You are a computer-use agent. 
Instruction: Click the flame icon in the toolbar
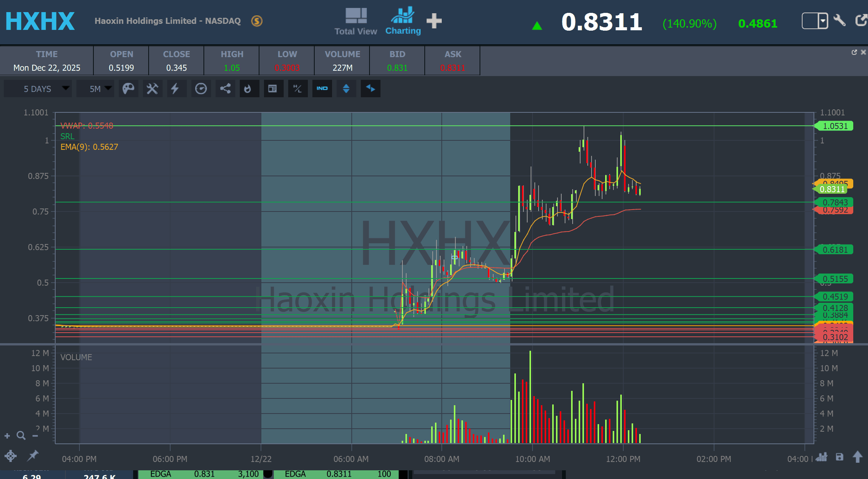click(248, 89)
